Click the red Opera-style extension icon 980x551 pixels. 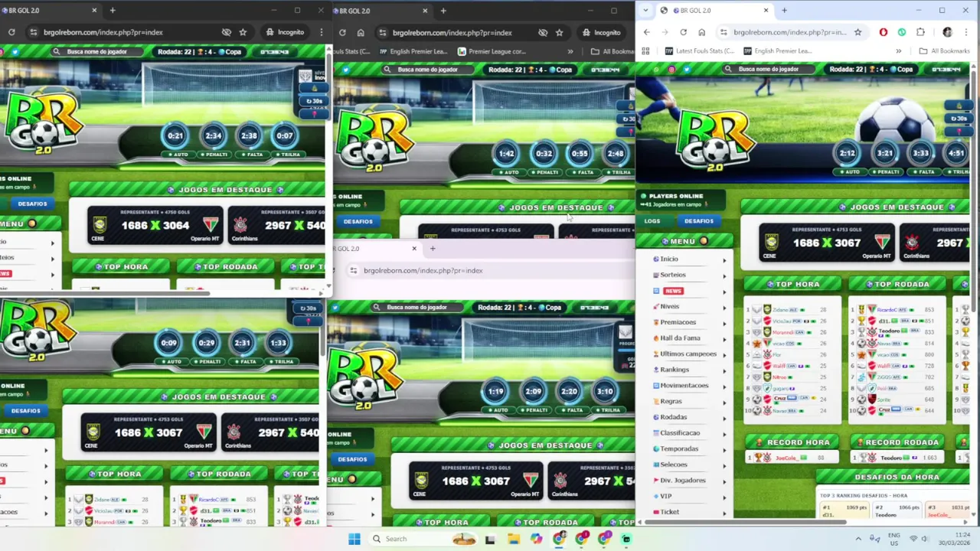coord(884,32)
